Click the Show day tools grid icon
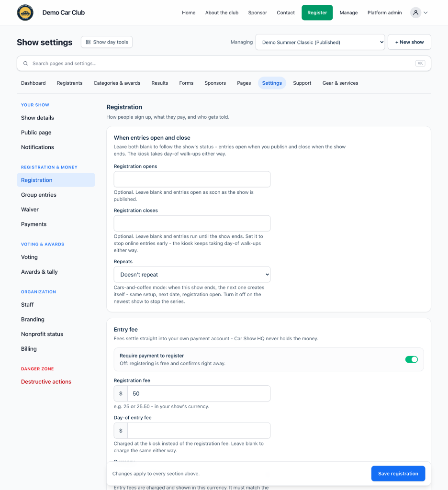 pyautogui.click(x=88, y=42)
